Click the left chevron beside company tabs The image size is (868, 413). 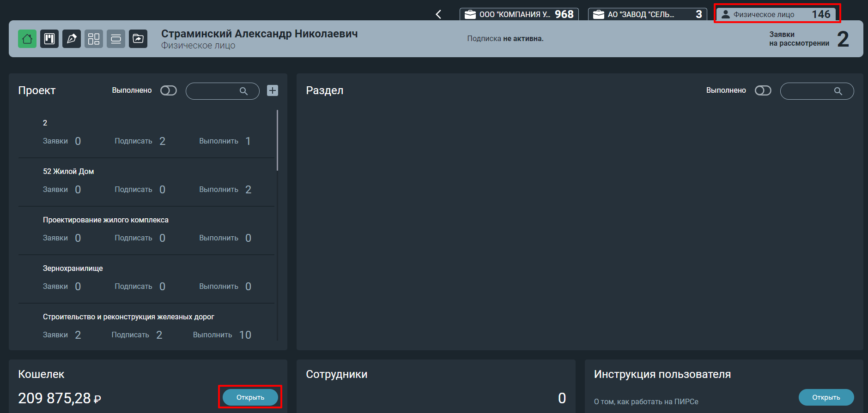pyautogui.click(x=438, y=14)
